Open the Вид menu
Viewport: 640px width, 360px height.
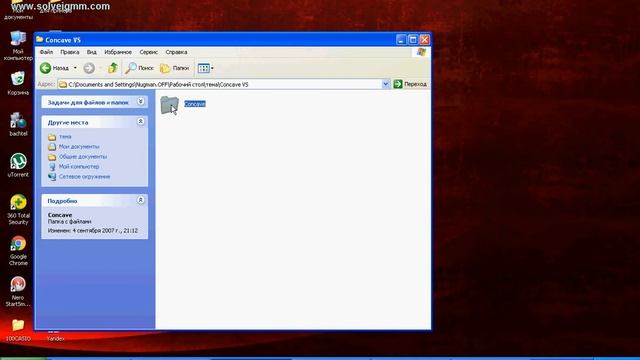tap(92, 52)
